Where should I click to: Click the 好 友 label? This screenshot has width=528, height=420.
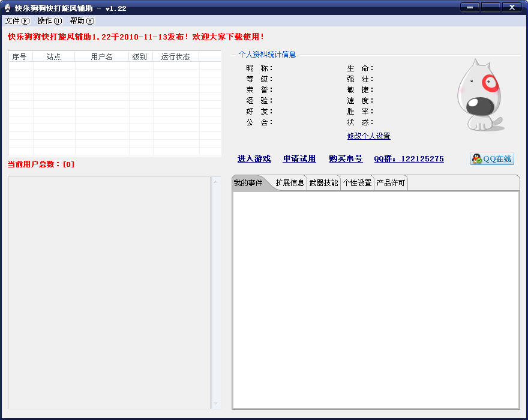coord(259,112)
